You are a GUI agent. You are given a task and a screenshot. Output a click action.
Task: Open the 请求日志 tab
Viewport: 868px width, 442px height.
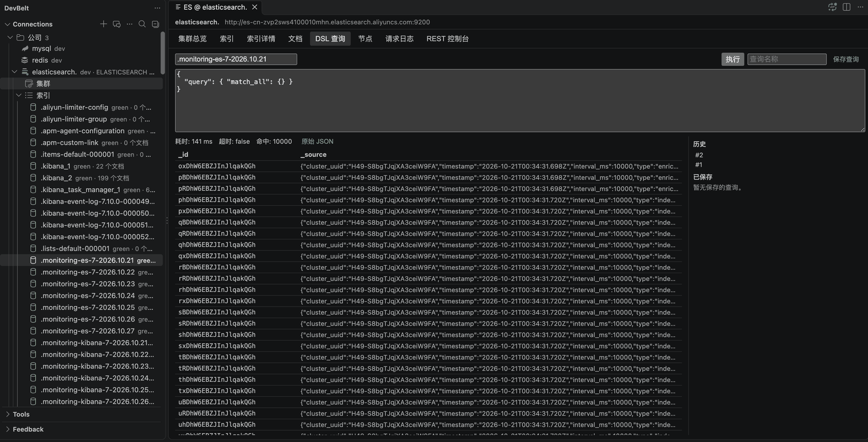pyautogui.click(x=399, y=39)
